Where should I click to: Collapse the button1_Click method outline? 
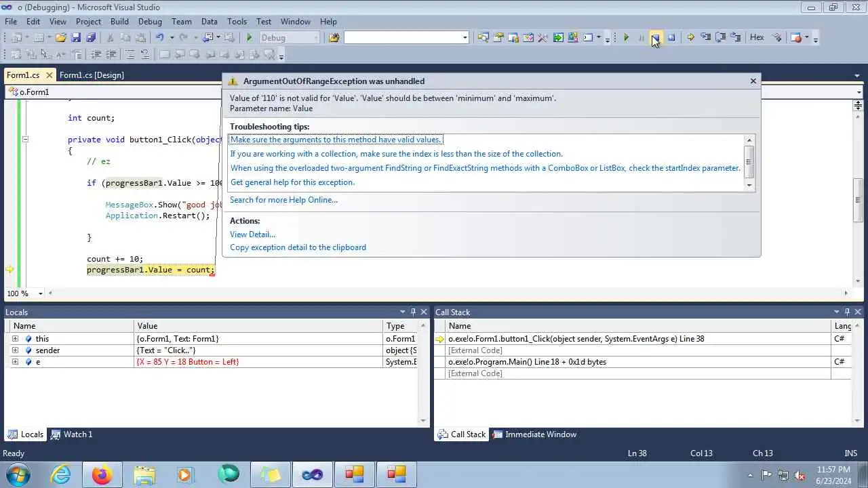pyautogui.click(x=25, y=140)
